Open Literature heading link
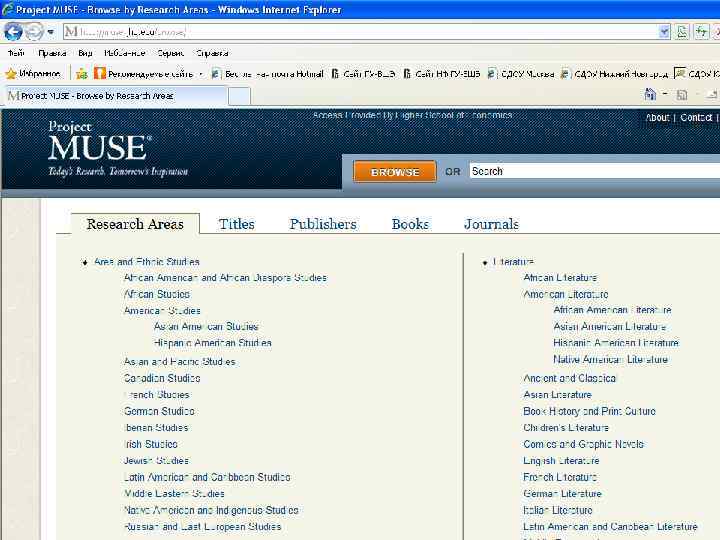Screen dimensions: 720x540 point(513,262)
